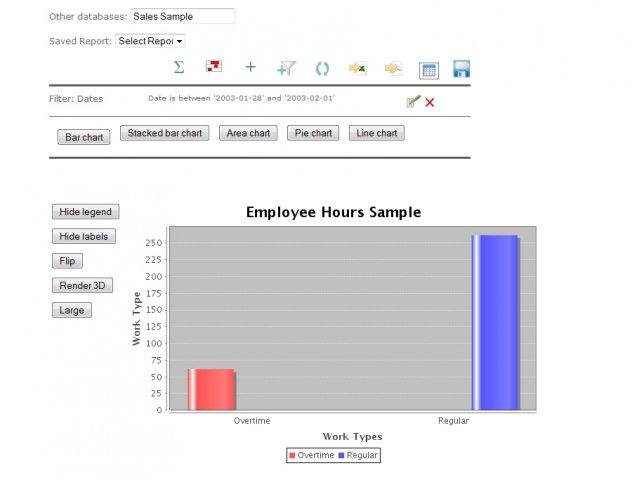Click the Hide legend button
This screenshot has height=480, width=632.
pyautogui.click(x=85, y=212)
